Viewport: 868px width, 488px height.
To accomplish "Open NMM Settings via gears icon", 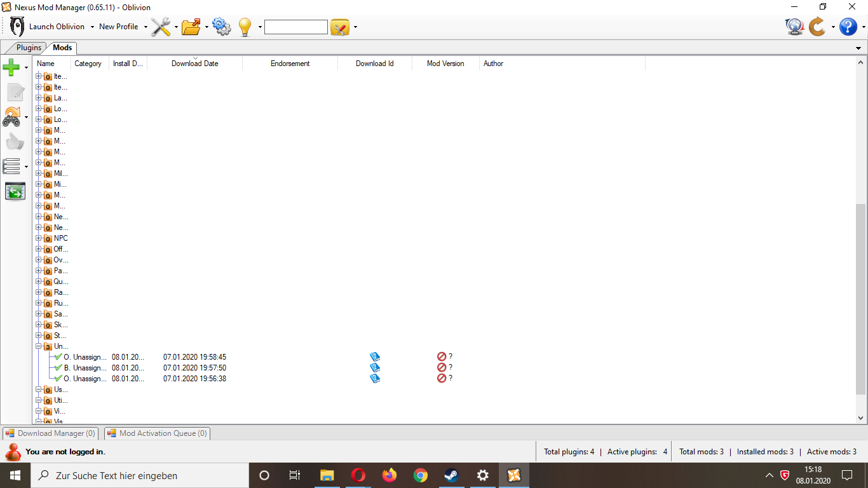I will coord(221,27).
